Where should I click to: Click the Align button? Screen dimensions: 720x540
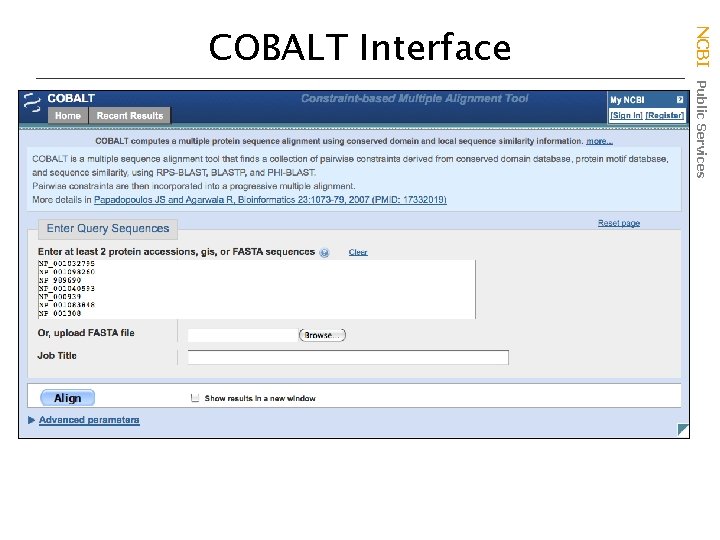click(x=68, y=398)
